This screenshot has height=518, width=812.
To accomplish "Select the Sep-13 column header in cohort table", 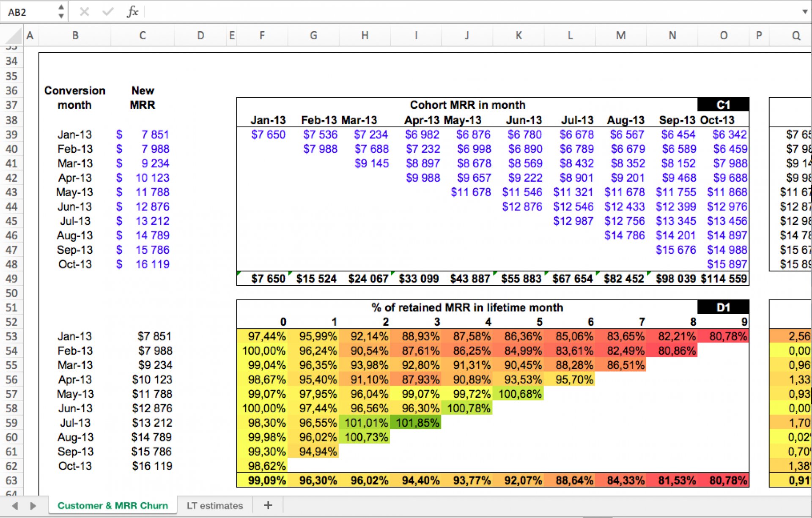I will (x=677, y=120).
